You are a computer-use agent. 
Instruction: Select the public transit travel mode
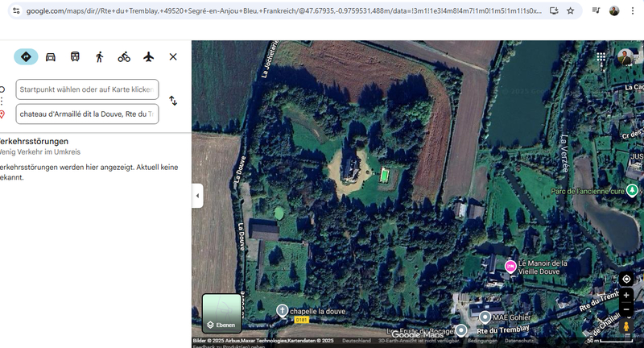tap(75, 57)
